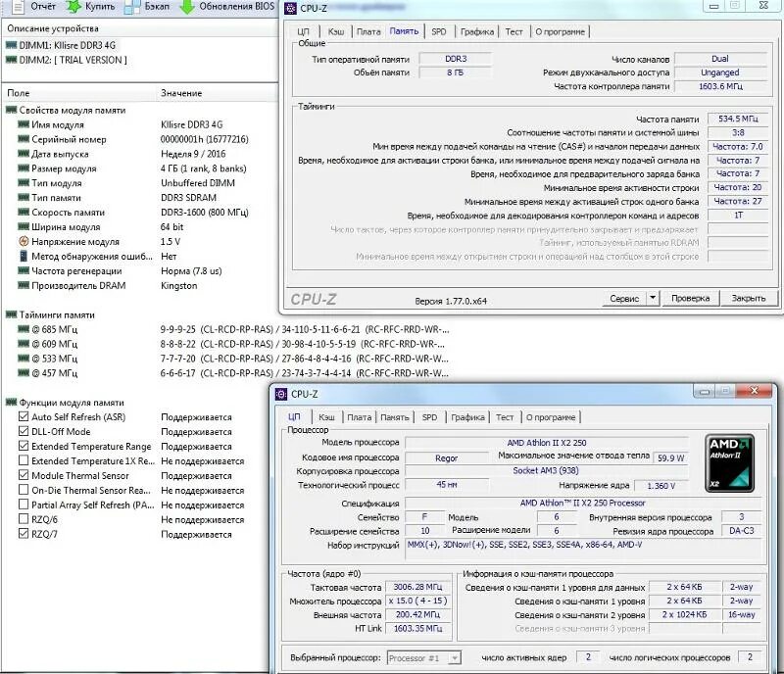Click the Производитель DRAM row icon
This screenshot has width=784, height=674.
point(23,285)
